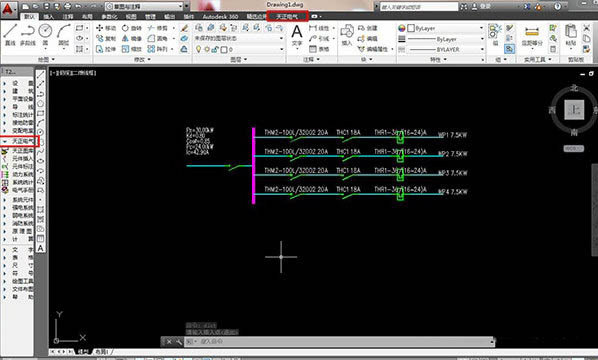Collapse the highlighted 天正电气 tree node
The height and width of the screenshot is (360, 598).
tap(5, 141)
